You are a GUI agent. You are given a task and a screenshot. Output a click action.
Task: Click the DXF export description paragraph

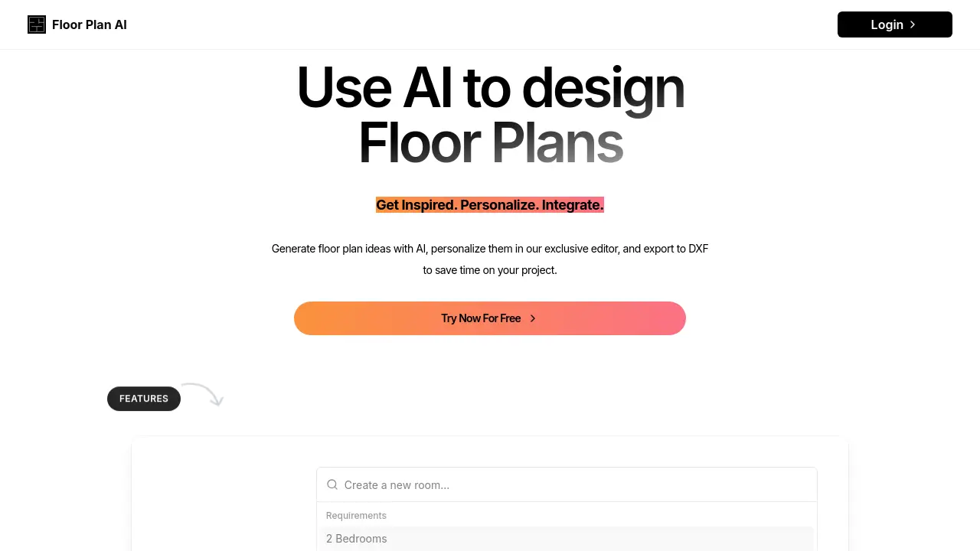490,259
